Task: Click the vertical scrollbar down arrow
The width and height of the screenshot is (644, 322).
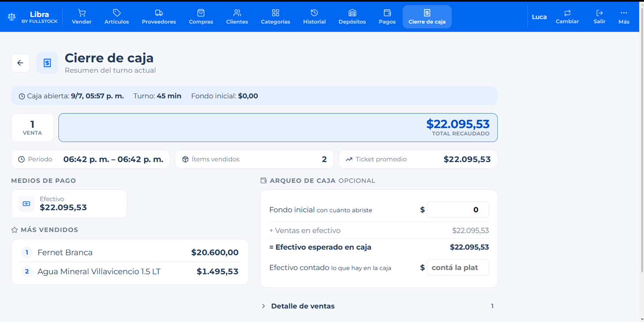Action: pos(641,319)
